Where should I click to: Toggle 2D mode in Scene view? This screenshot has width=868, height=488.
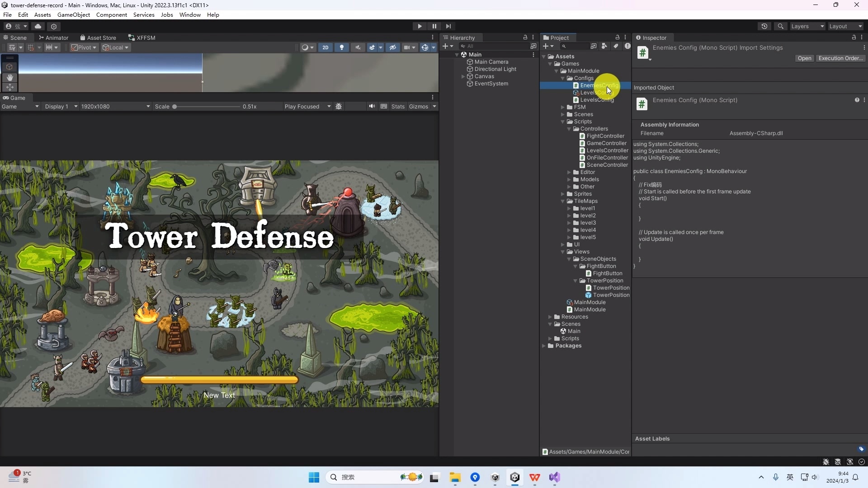click(325, 47)
